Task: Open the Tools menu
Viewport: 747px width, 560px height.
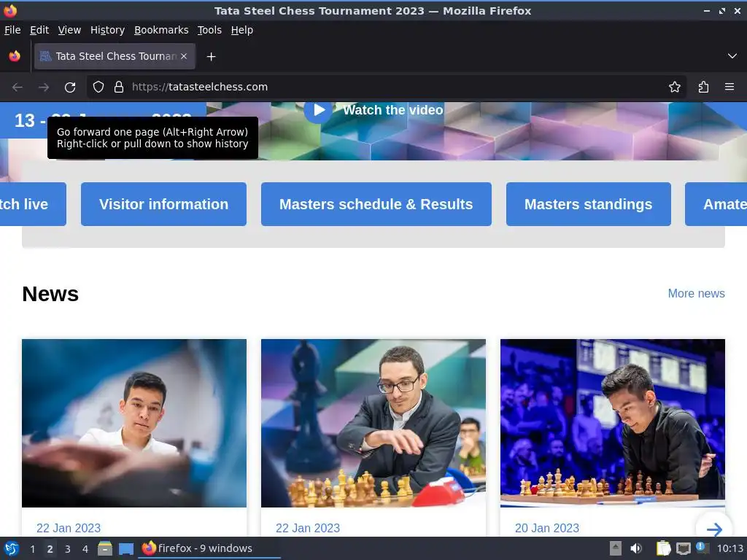Action: [209, 30]
